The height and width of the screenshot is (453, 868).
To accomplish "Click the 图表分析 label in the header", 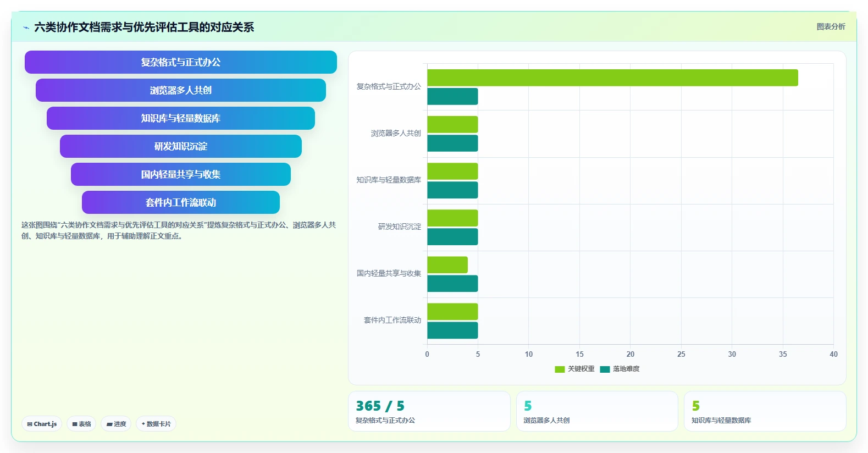I will 831,26.
